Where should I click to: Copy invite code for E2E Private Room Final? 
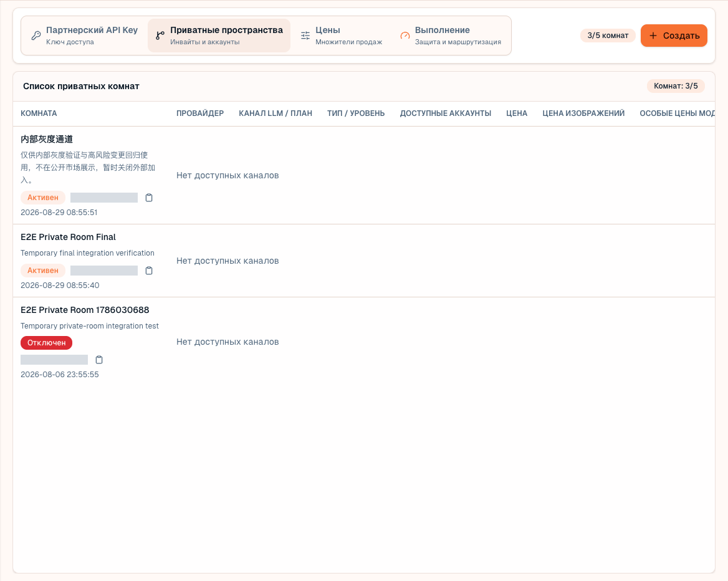(x=149, y=271)
